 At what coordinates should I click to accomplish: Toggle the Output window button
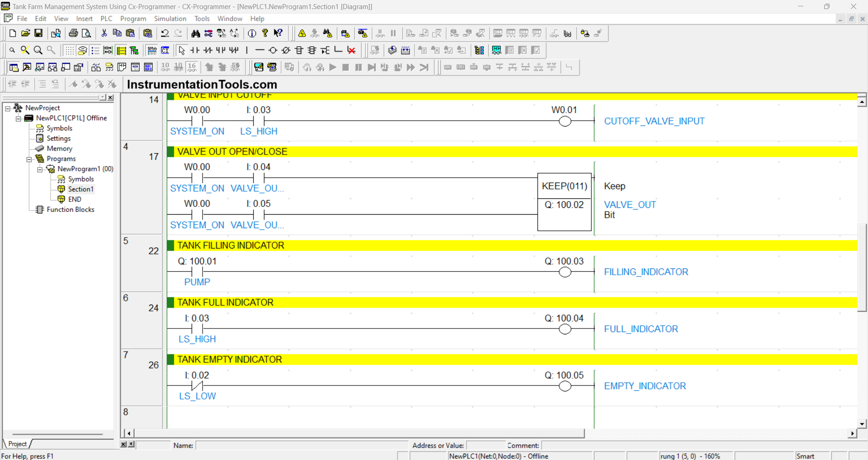click(x=27, y=67)
